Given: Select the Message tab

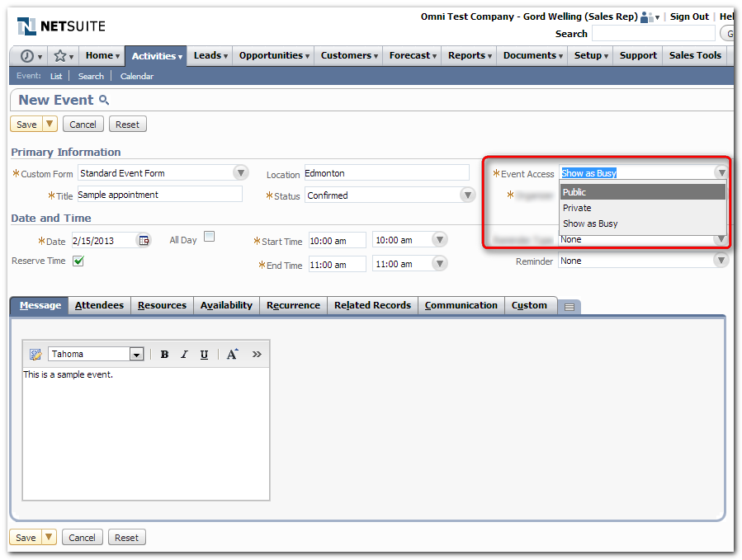Looking at the screenshot, I should (x=40, y=305).
